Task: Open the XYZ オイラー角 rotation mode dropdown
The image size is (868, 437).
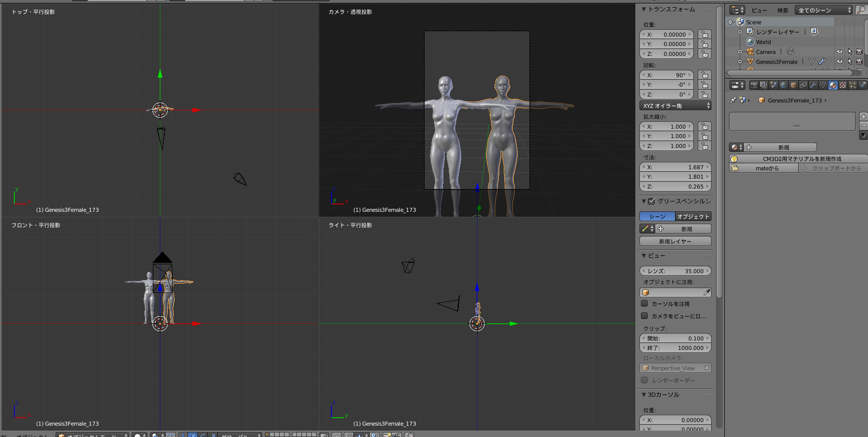Action: (675, 105)
